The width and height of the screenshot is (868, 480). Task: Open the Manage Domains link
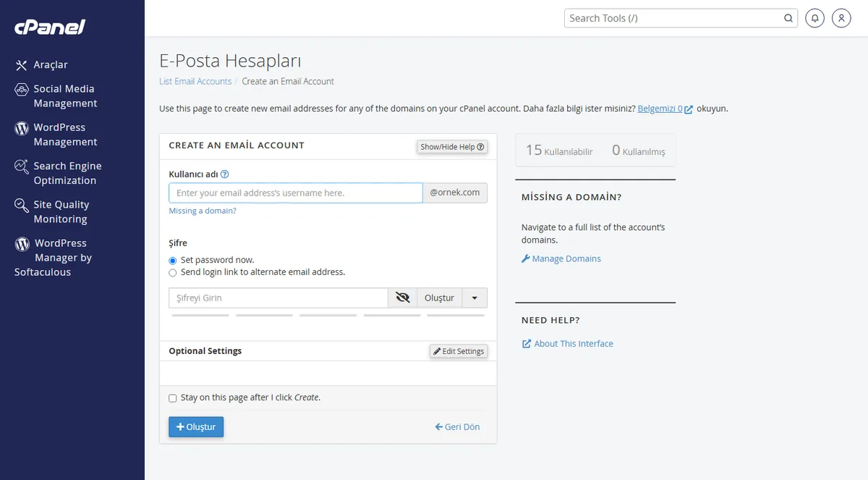click(x=566, y=258)
